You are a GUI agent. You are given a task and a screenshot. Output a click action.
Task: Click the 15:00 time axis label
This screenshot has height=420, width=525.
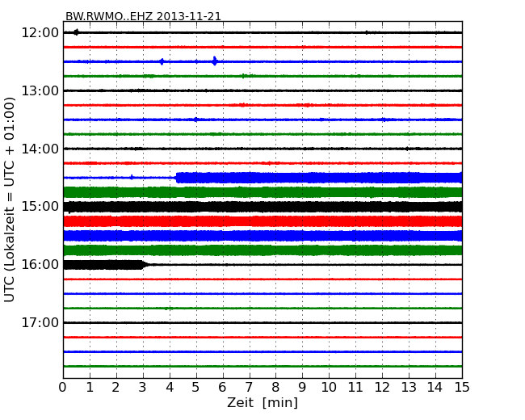tap(40, 207)
